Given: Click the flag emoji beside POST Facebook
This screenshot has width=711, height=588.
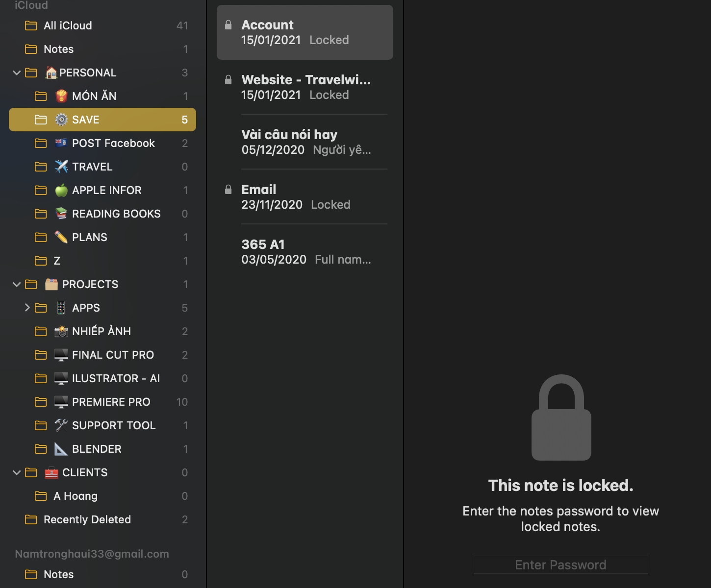Looking at the screenshot, I should (61, 143).
